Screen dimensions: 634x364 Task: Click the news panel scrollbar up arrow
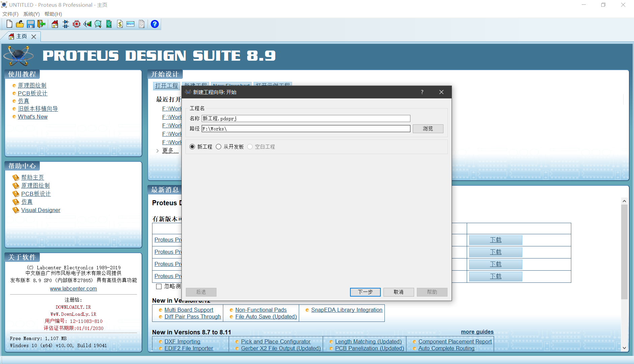(x=624, y=201)
